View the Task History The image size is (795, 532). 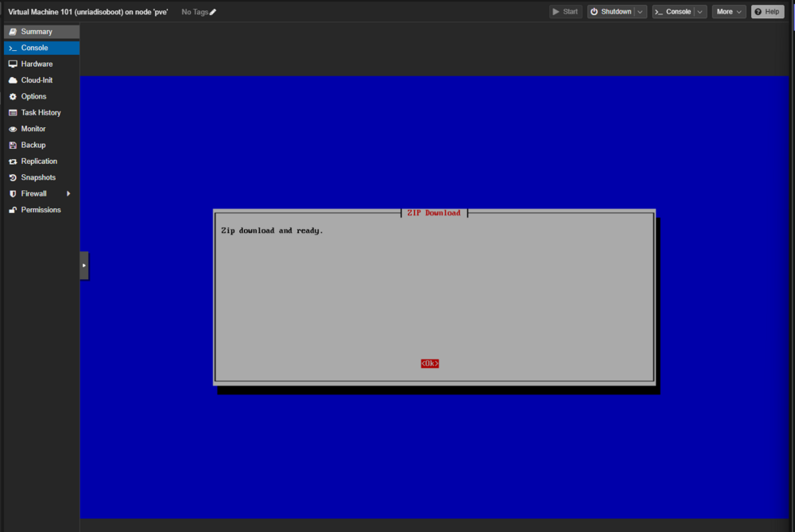point(41,113)
